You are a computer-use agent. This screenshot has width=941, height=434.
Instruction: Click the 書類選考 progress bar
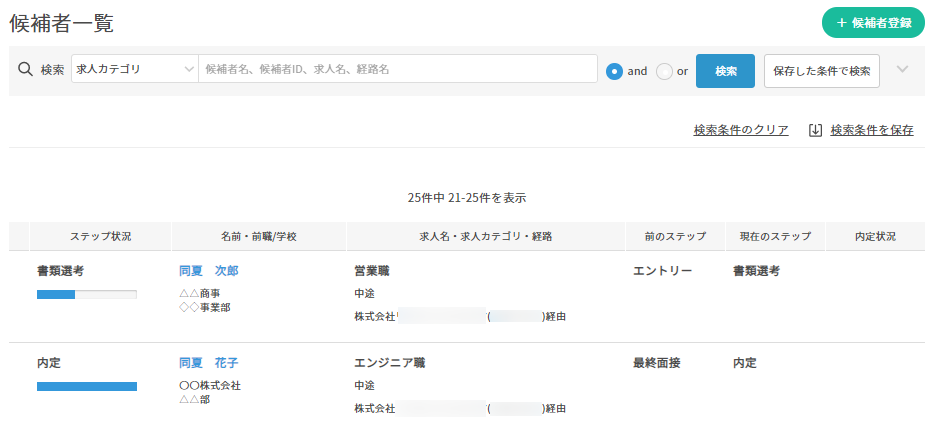[86, 294]
